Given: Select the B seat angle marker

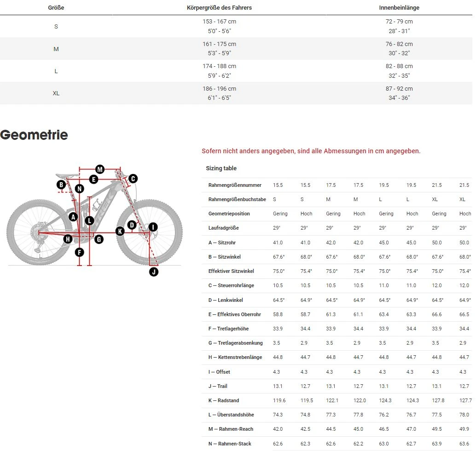Looking at the screenshot, I should tap(61, 185).
